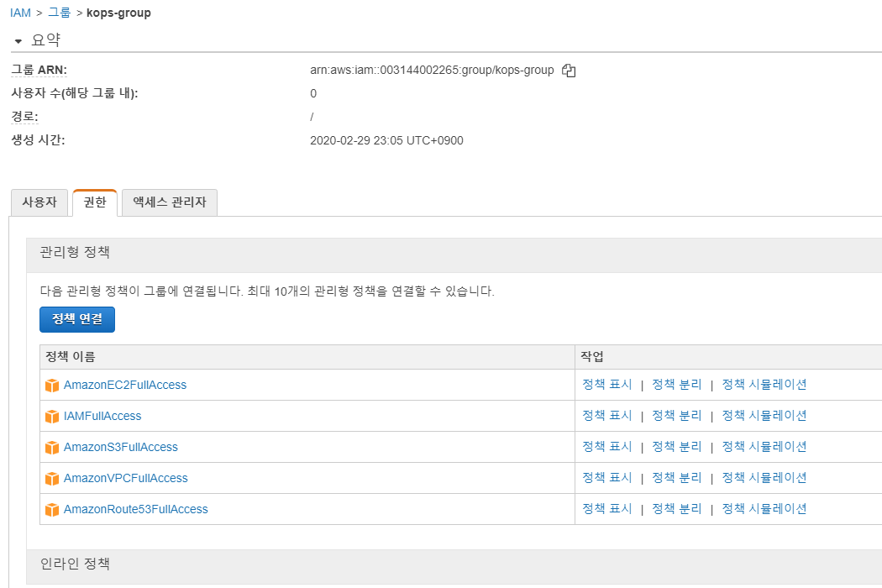Click the 그룹 ARN: label
882x588 pixels.
(x=39, y=71)
